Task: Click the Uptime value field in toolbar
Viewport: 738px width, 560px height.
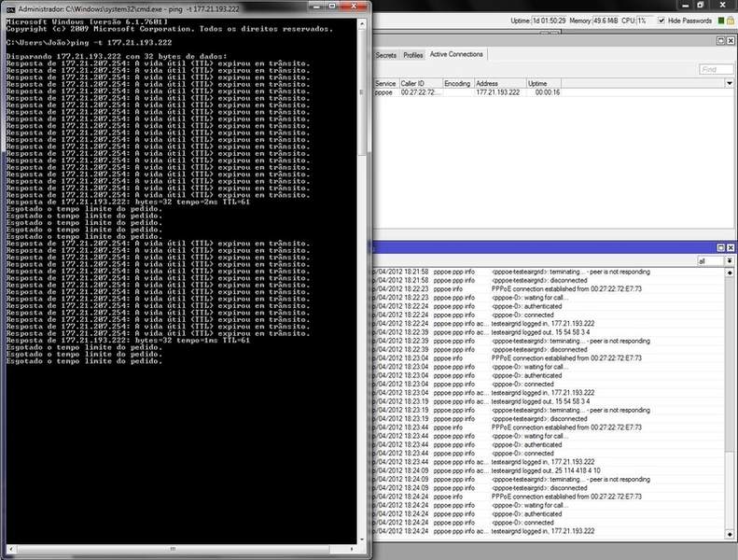Action: 549,21
